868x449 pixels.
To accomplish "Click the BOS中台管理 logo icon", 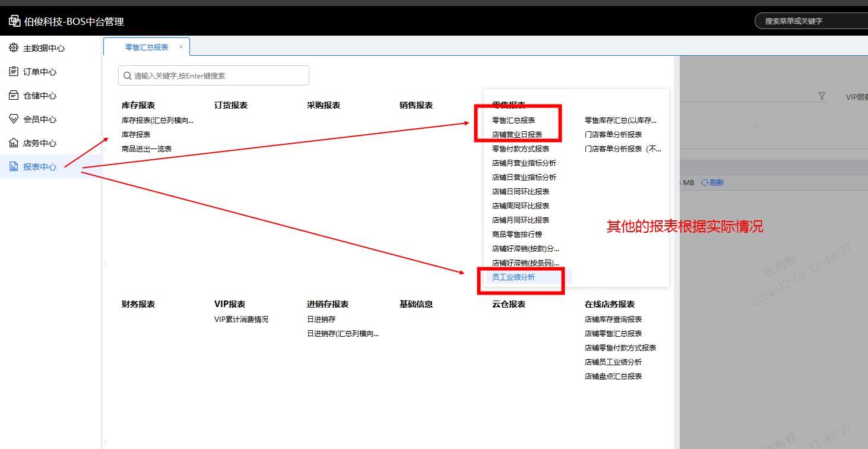I will click(x=14, y=21).
